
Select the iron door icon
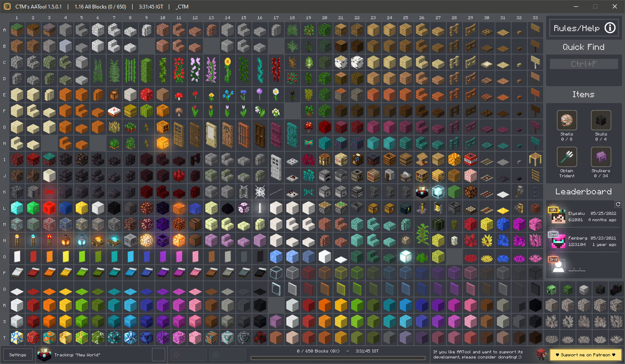(276, 168)
